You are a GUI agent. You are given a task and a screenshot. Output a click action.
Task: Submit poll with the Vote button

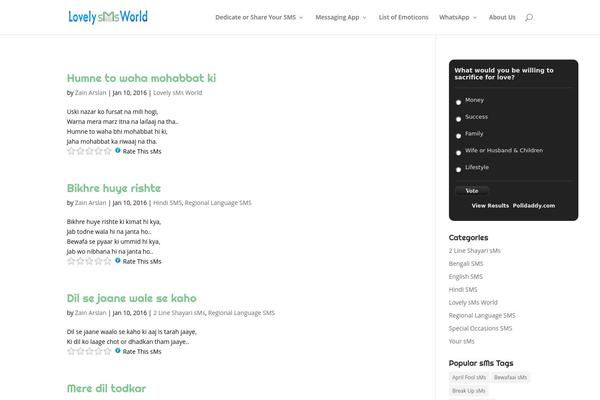(x=472, y=191)
